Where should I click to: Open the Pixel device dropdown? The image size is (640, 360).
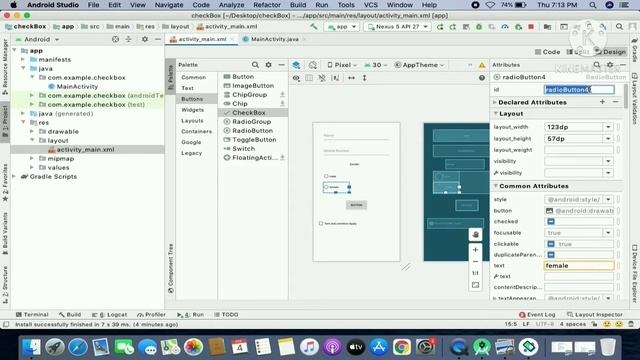pos(342,65)
